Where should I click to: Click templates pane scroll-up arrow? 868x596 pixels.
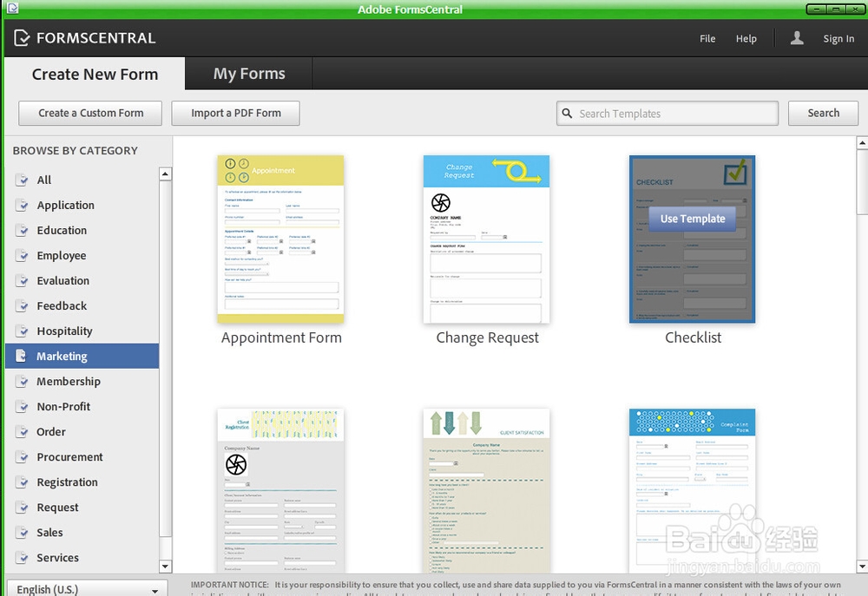(862, 143)
